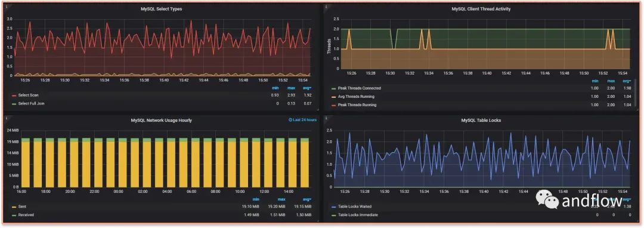The width and height of the screenshot is (644, 228).
Task: Click the green color line beside Received
Action: coord(14,215)
